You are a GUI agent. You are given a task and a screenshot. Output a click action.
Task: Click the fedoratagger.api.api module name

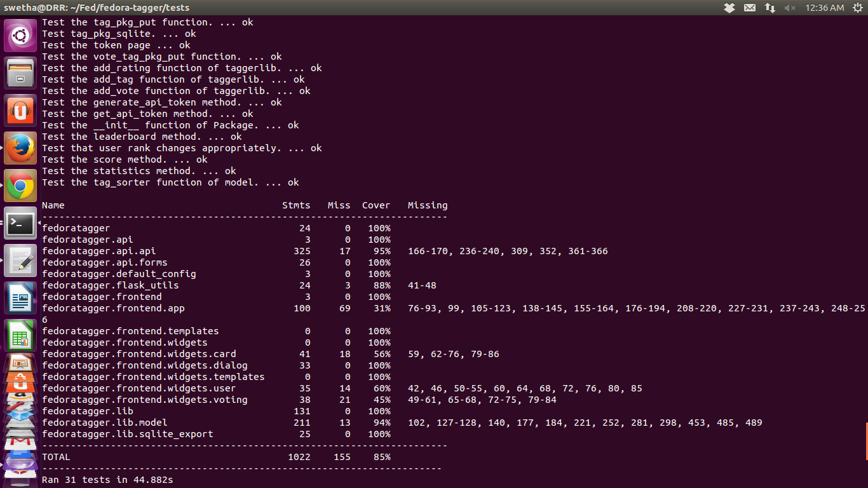click(x=98, y=251)
